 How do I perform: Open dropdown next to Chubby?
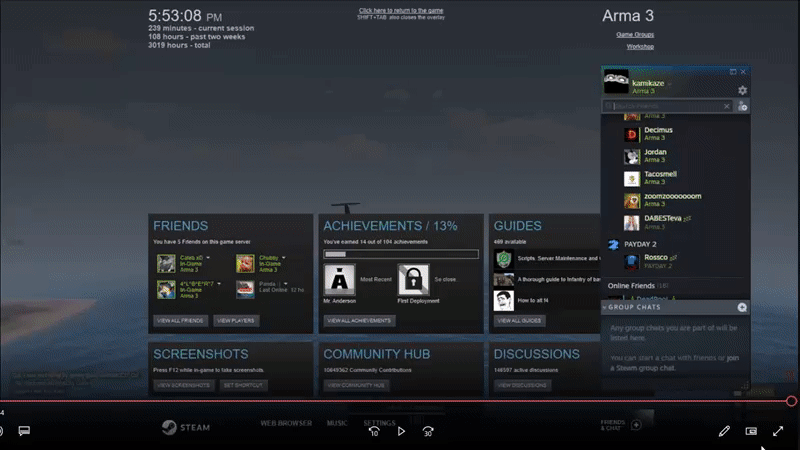click(284, 258)
